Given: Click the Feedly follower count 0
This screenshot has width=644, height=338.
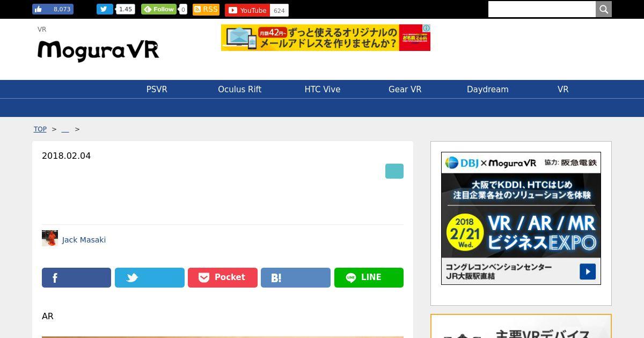Looking at the screenshot, I should pos(183,10).
